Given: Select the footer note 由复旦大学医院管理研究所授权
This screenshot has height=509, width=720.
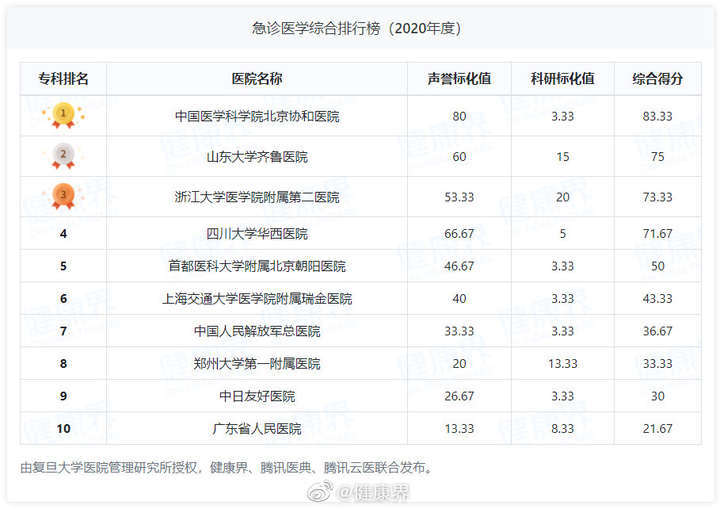Looking at the screenshot, I should (108, 468).
